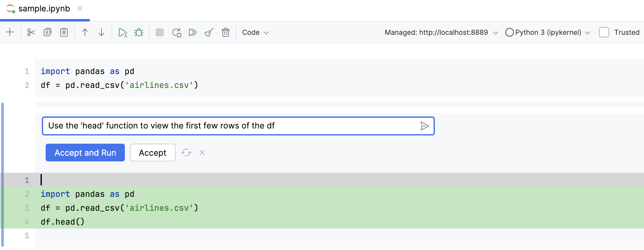This screenshot has width=644, height=250.
Task: Paste the copied cell
Action: (64, 32)
